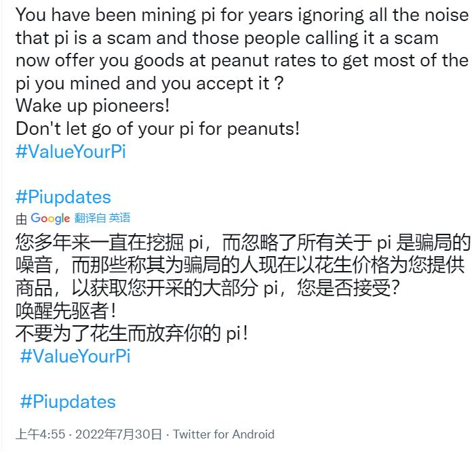The height and width of the screenshot is (452, 476).
Task: Click the 不要为了花生而放弃你的 pi line
Action: click(x=132, y=333)
